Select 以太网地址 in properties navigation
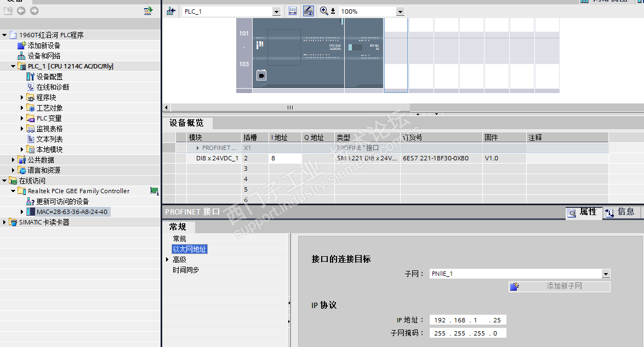 [x=190, y=250]
